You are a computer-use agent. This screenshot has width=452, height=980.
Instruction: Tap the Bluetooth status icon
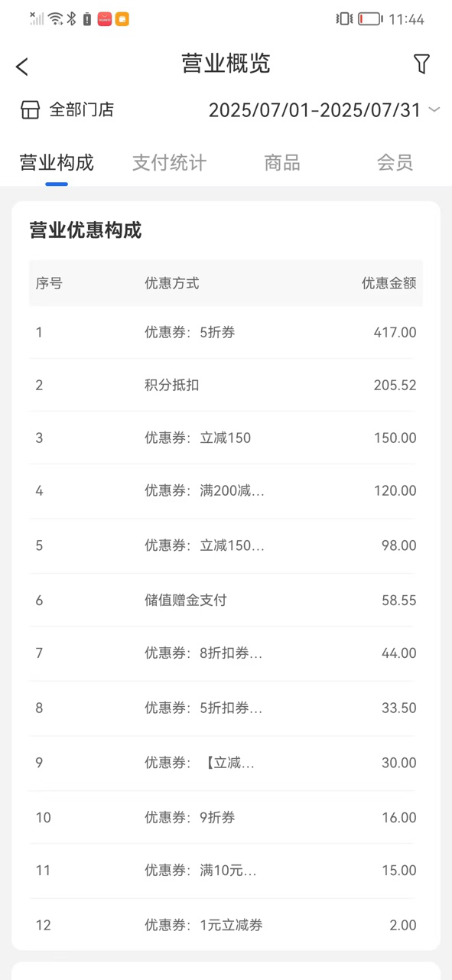(x=72, y=19)
